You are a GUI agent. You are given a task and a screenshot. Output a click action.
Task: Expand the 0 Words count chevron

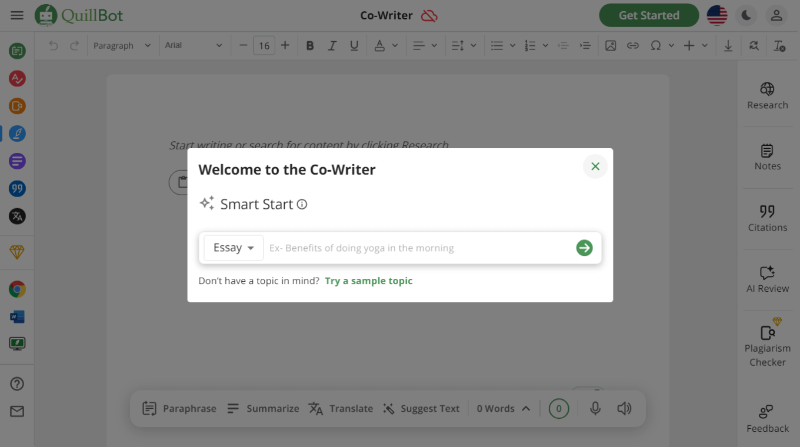coord(526,408)
